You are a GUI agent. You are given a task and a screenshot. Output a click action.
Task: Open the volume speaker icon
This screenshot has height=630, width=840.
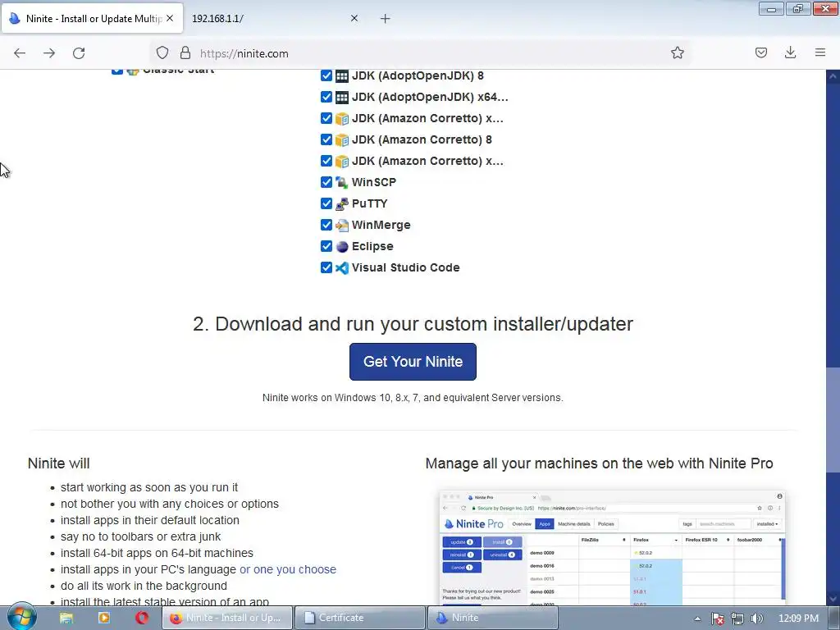tap(757, 619)
